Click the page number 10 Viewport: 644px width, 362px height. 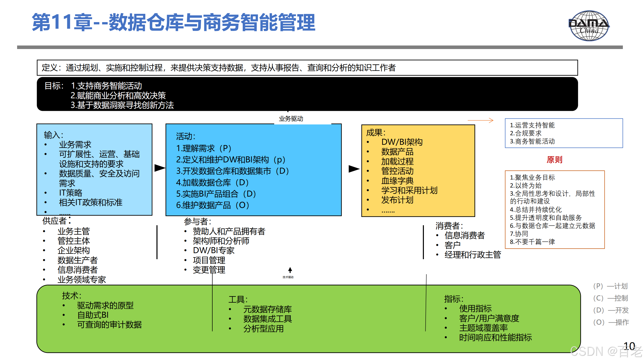point(629,346)
